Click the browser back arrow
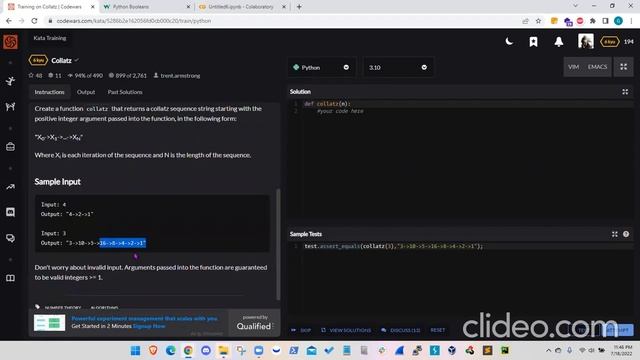The height and width of the screenshot is (360, 640). pos(9,21)
